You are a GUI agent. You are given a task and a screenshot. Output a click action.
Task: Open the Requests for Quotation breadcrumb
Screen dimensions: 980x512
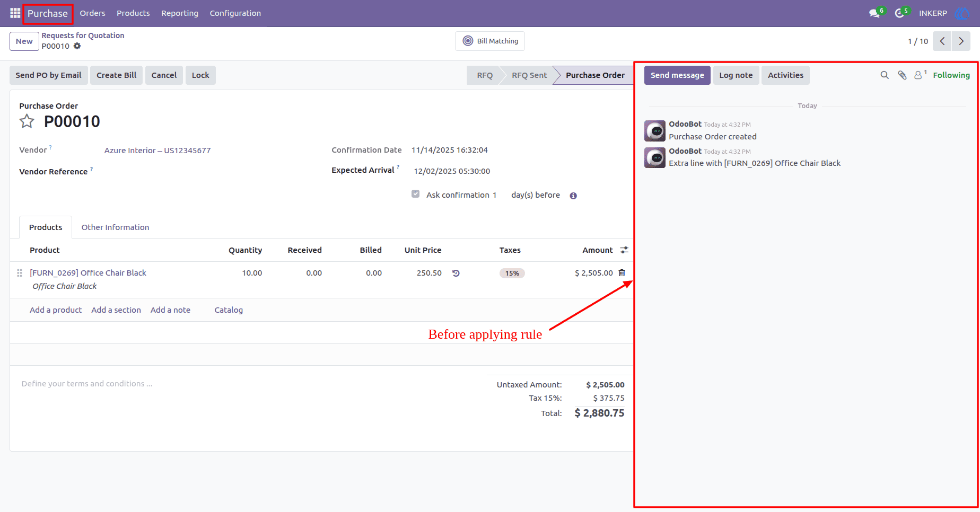[x=83, y=36]
